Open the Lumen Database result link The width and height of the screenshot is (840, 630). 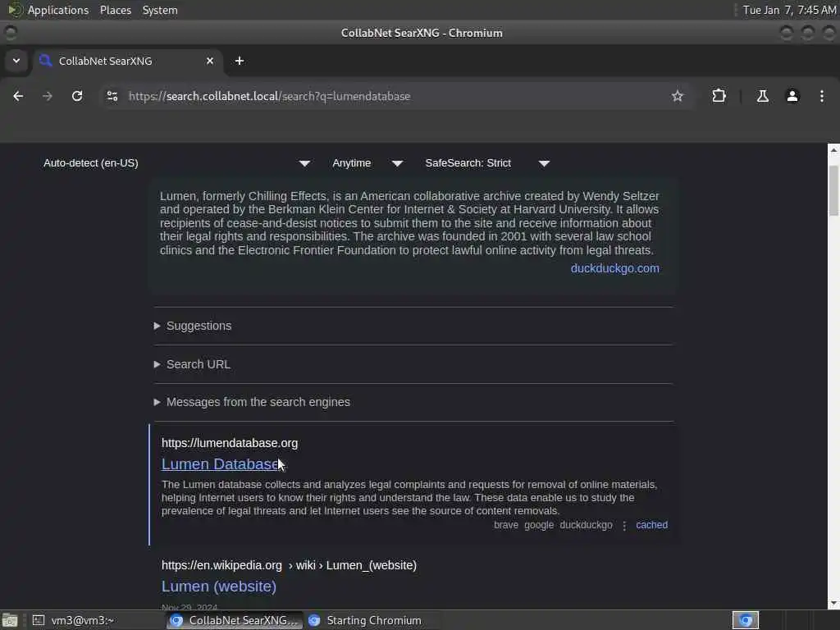[x=221, y=464]
